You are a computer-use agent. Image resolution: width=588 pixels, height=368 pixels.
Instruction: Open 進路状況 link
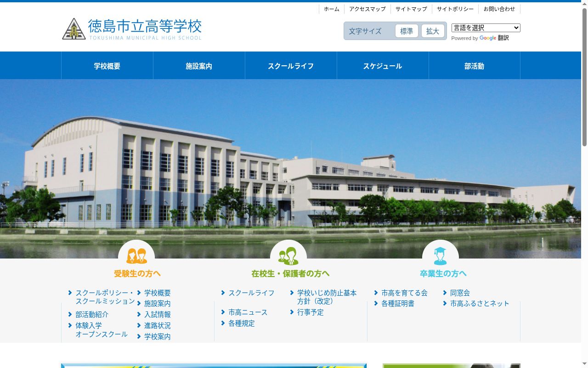pos(158,326)
